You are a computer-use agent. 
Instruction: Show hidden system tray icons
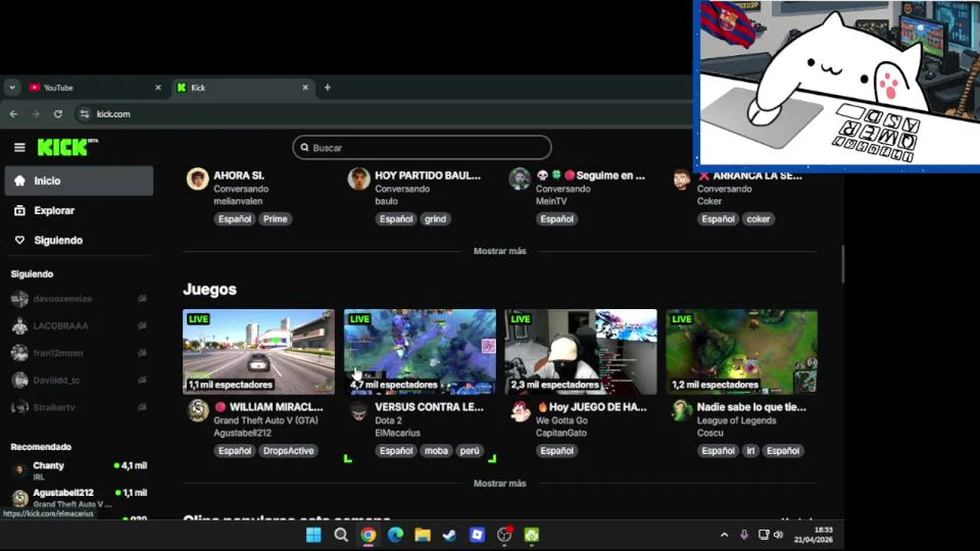coord(724,535)
